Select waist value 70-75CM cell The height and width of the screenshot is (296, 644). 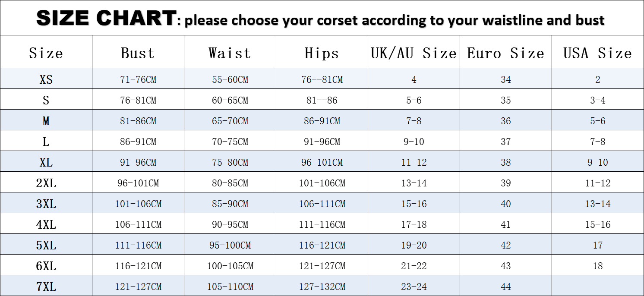coord(230,142)
